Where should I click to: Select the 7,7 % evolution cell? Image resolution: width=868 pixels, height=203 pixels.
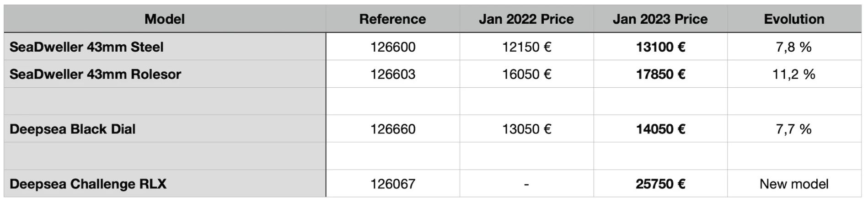pos(794,129)
